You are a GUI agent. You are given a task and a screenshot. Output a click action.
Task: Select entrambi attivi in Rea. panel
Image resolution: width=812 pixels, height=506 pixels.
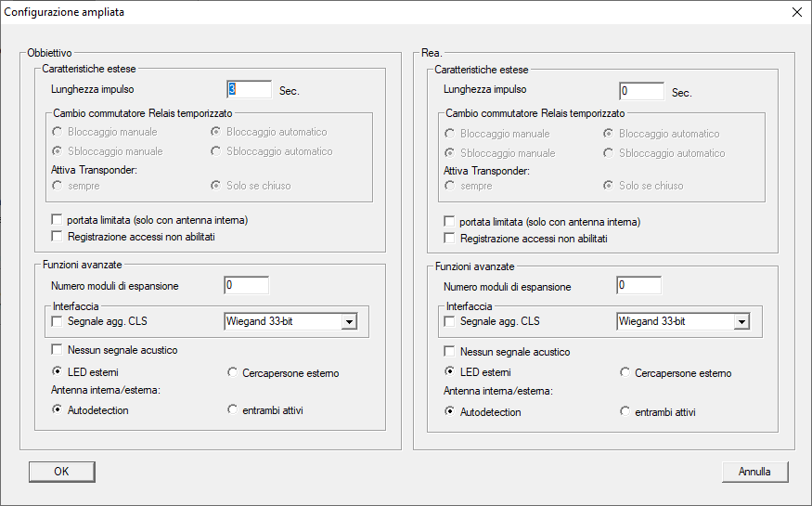pyautogui.click(x=625, y=411)
